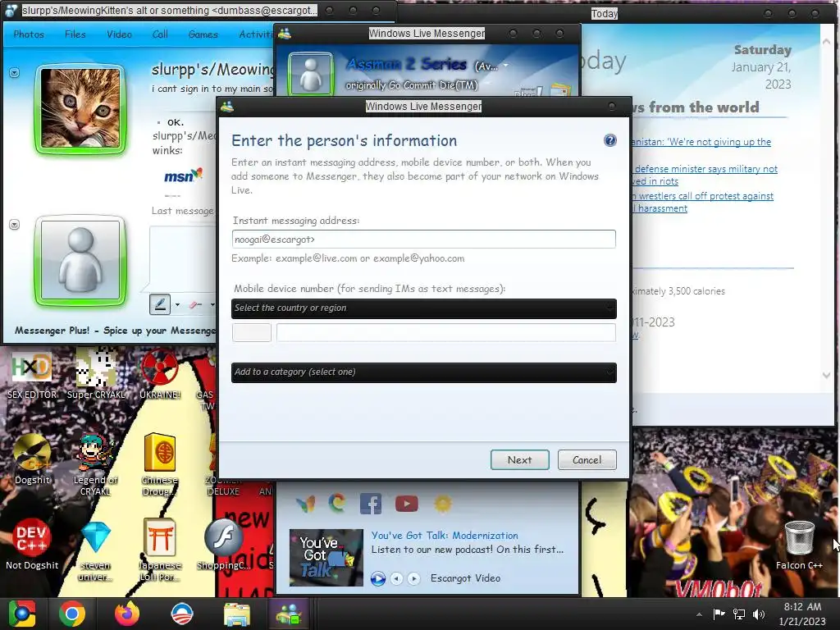Open the Photos menu in chat window
The width and height of the screenshot is (840, 630).
pyautogui.click(x=29, y=34)
